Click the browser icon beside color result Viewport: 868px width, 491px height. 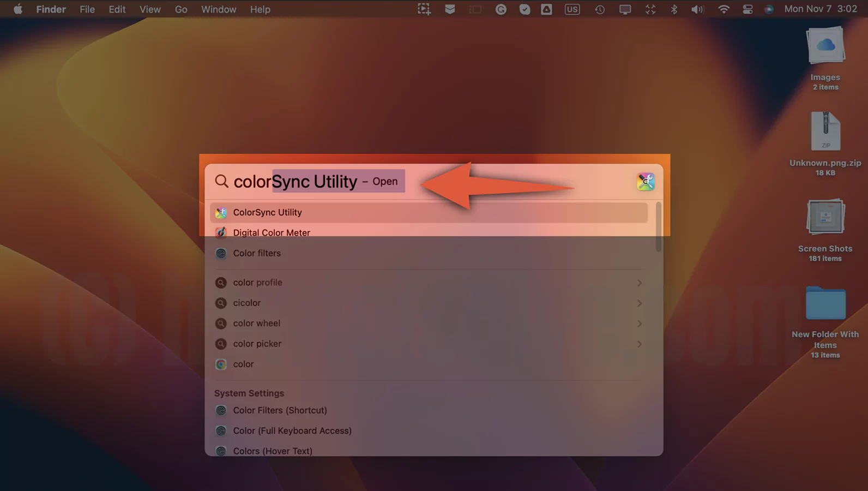221,364
